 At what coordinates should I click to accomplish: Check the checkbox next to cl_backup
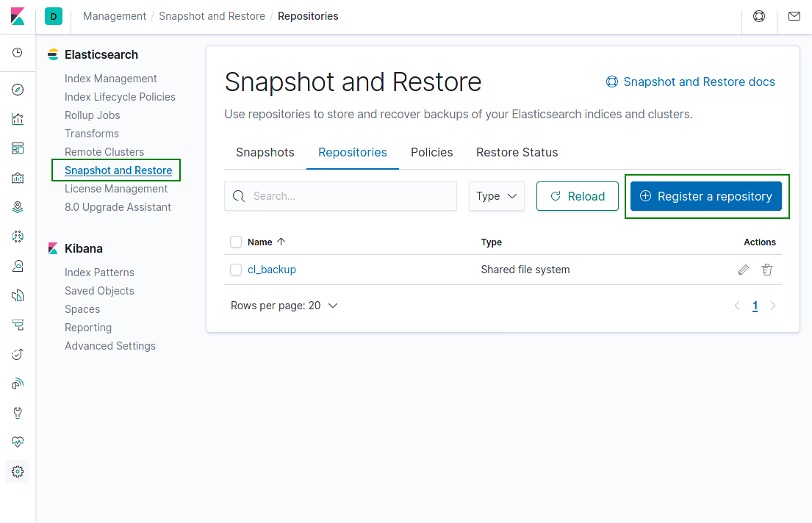pos(235,270)
